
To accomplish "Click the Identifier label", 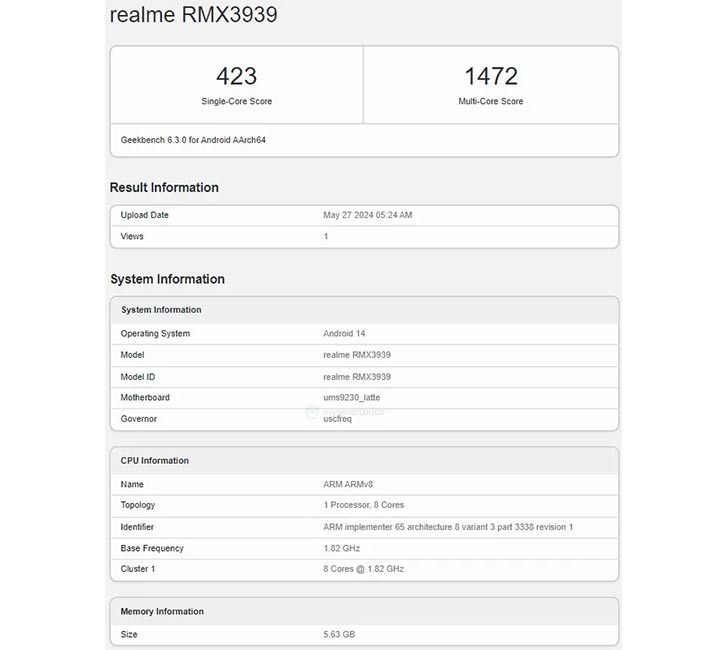I will (x=137, y=527).
